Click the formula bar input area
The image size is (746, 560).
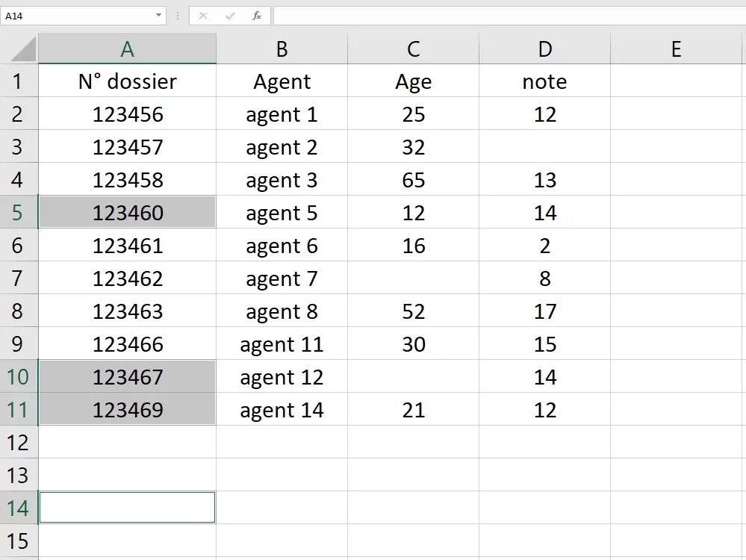[x=509, y=16]
